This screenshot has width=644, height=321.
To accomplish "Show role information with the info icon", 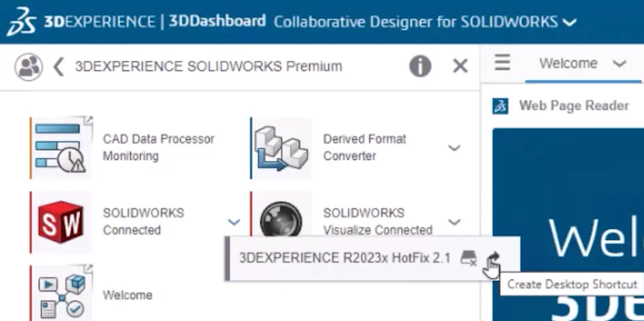I will click(420, 66).
